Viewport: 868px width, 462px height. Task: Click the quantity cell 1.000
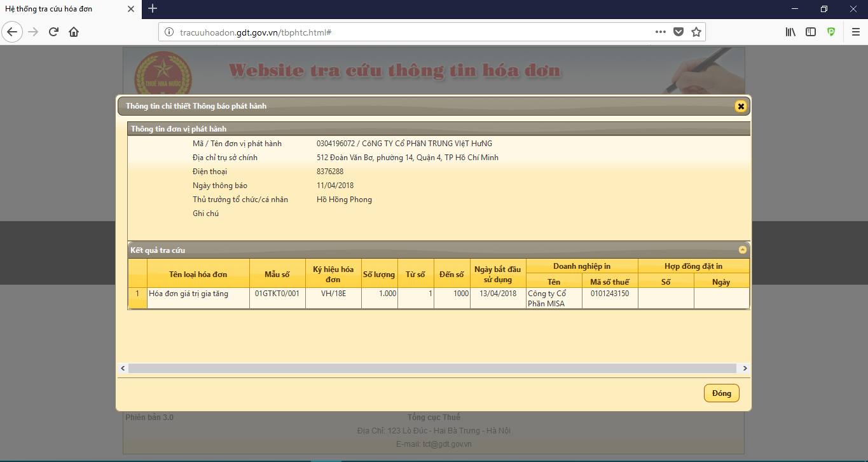coord(379,299)
